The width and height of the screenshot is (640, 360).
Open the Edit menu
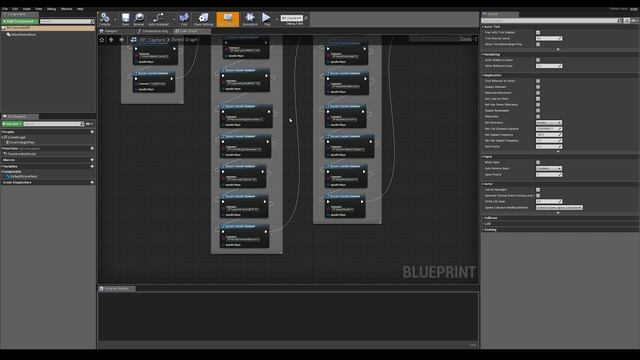(x=15, y=9)
